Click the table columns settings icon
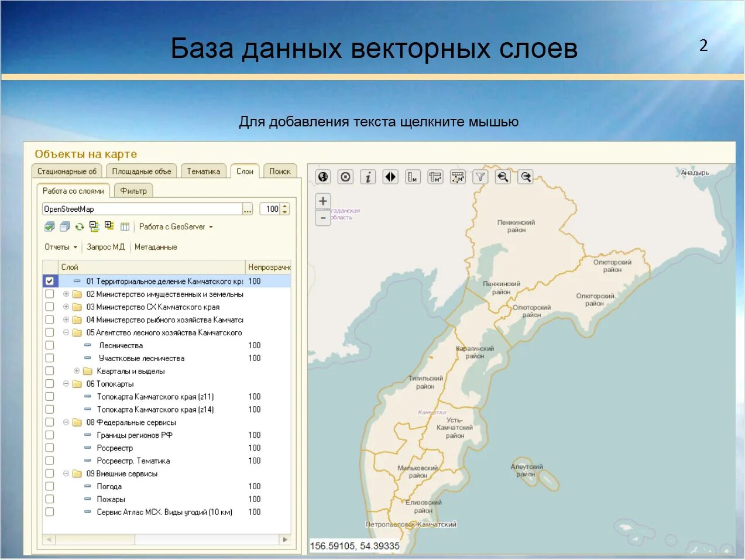Viewport: 745px width, 560px height. click(125, 226)
